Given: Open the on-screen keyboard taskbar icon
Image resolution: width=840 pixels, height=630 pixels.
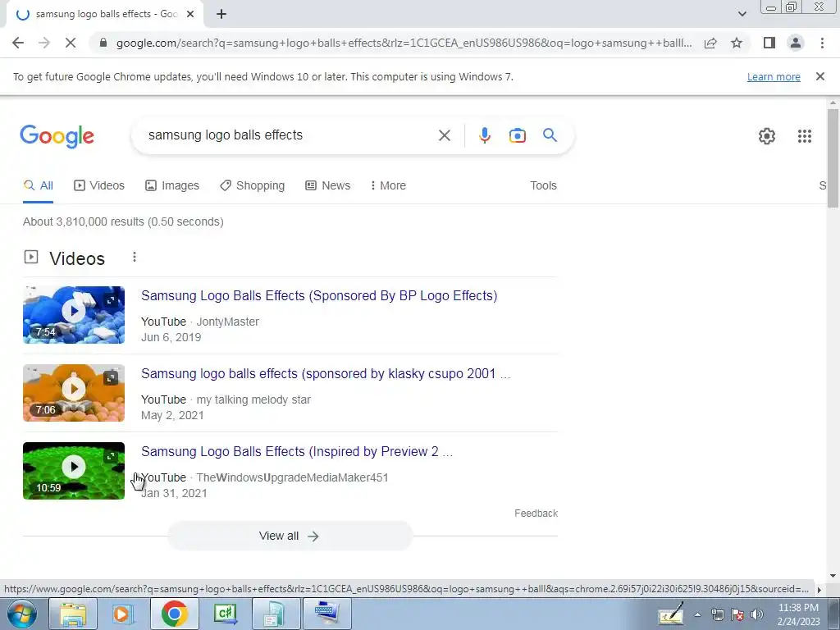Looking at the screenshot, I should point(327,614).
